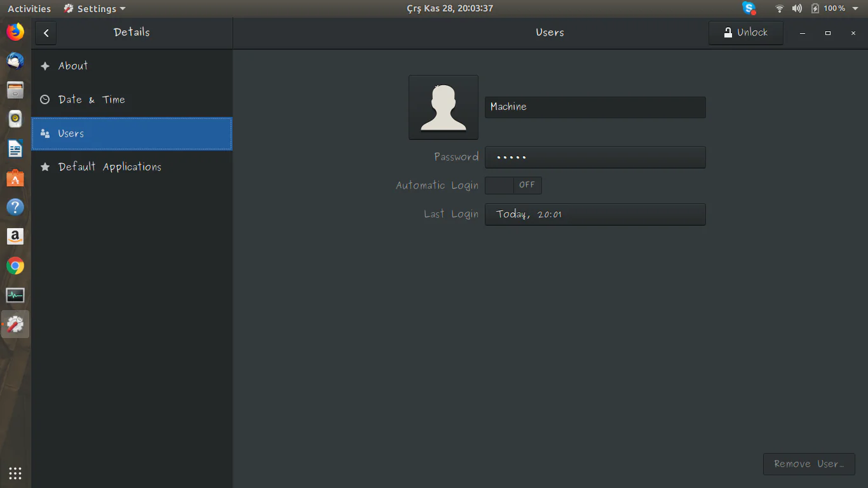
Task: Open System Monitor from the dock
Action: coord(15,295)
